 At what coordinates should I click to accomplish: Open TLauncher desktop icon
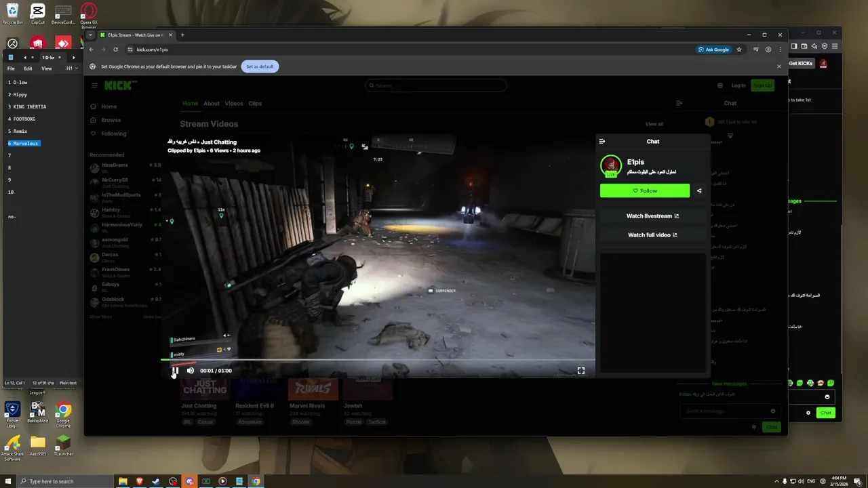(63, 446)
